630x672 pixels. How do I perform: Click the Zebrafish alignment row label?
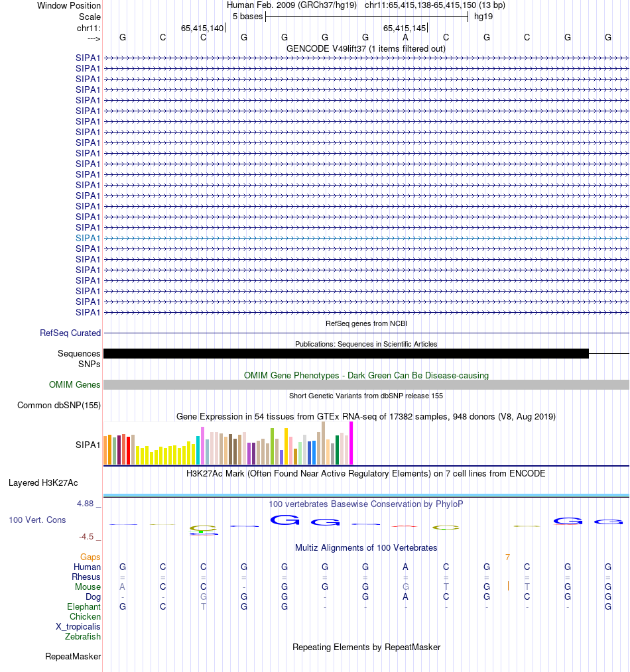click(x=83, y=636)
